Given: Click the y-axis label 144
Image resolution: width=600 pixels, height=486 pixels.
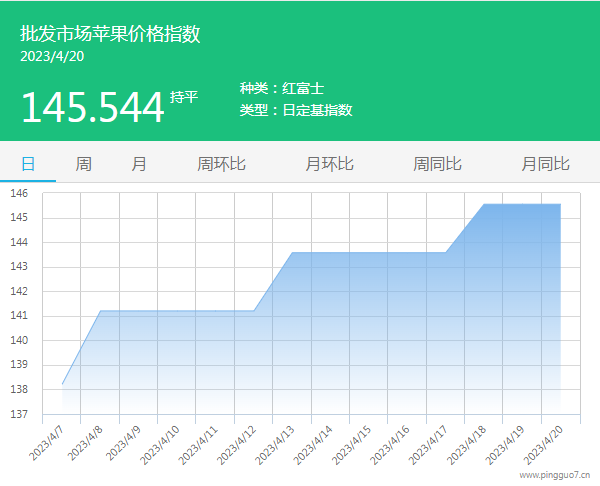Looking at the screenshot, I should (x=19, y=242).
